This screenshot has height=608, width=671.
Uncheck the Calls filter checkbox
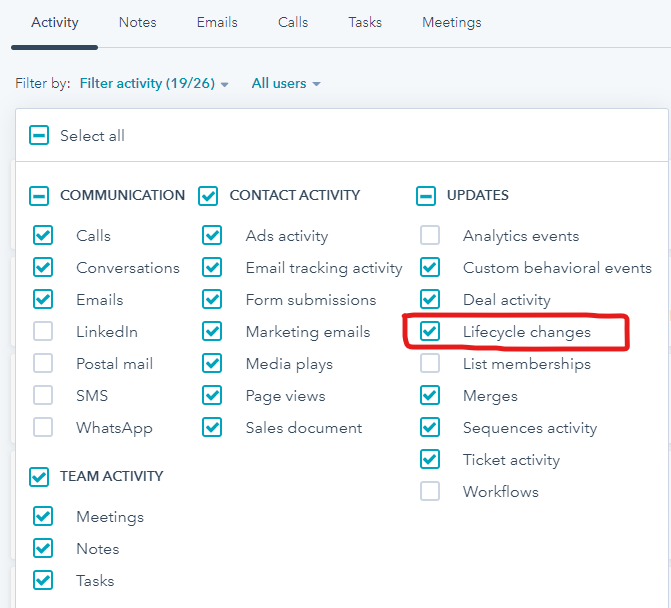pyautogui.click(x=43, y=235)
